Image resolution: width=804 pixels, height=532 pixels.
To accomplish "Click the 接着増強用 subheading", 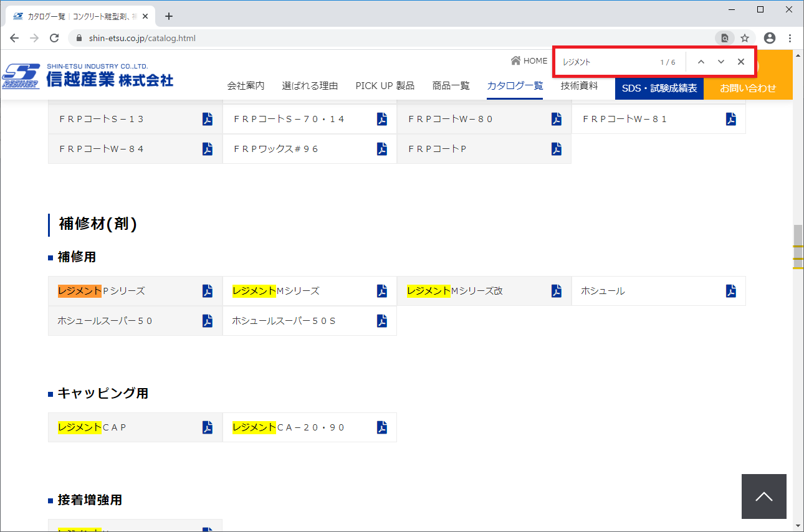I will coord(90,500).
